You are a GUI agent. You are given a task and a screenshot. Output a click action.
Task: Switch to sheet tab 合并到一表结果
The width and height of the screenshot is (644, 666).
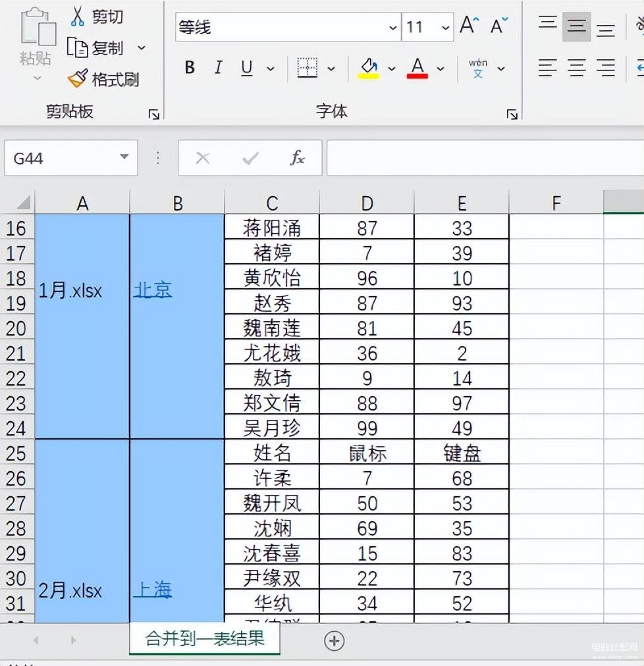point(205,639)
